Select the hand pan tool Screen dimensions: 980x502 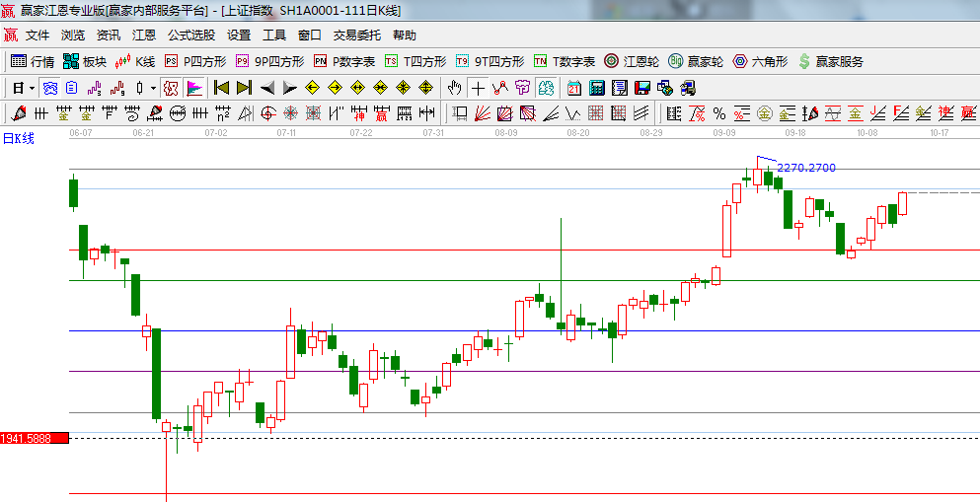pyautogui.click(x=454, y=88)
